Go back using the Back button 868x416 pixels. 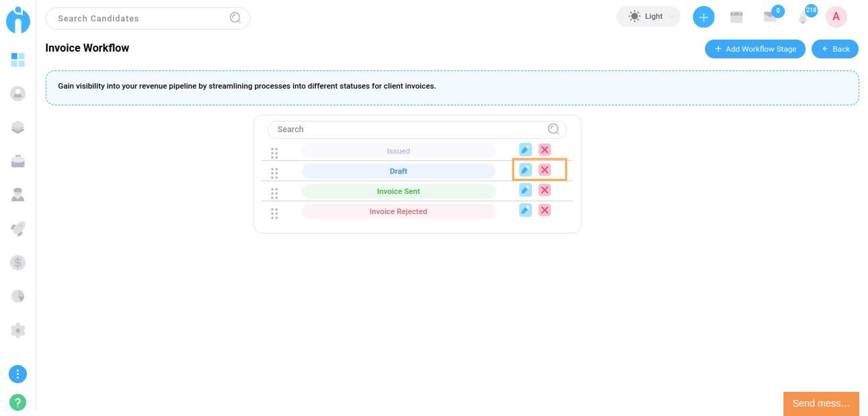tap(834, 49)
